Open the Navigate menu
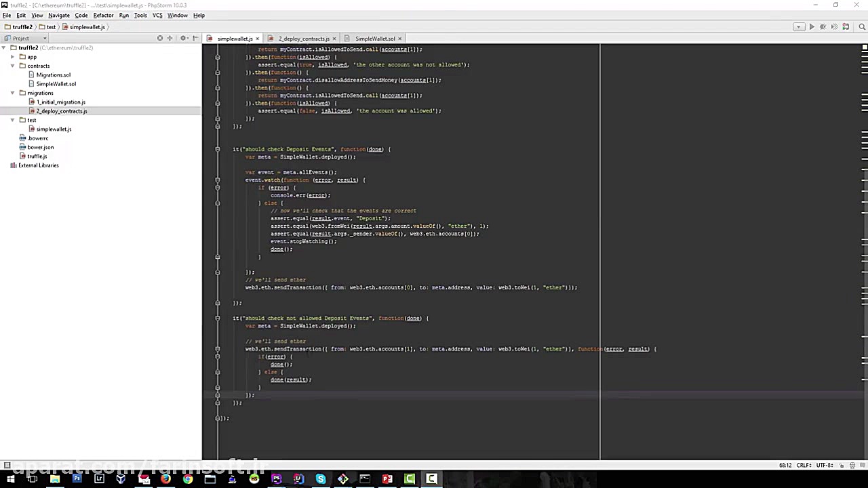Image resolution: width=868 pixels, height=488 pixels. [x=59, y=15]
